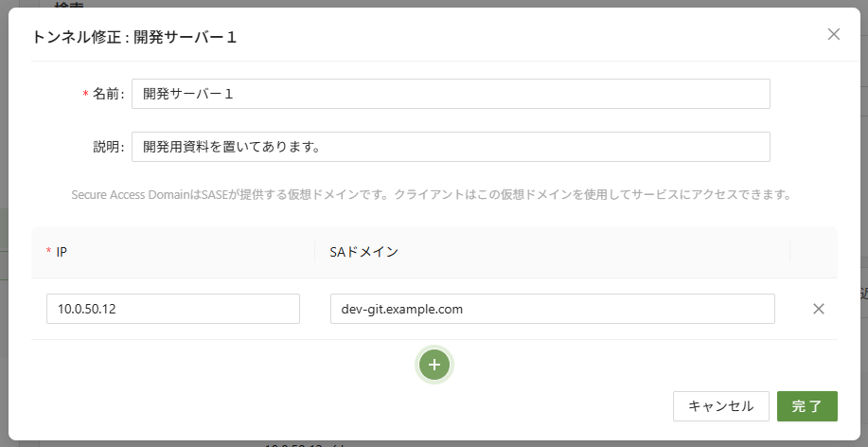Screen dimensions: 868x447
Task: Click the dimmed background left of the dialog
Action: pyautogui.click(x=3, y=284)
